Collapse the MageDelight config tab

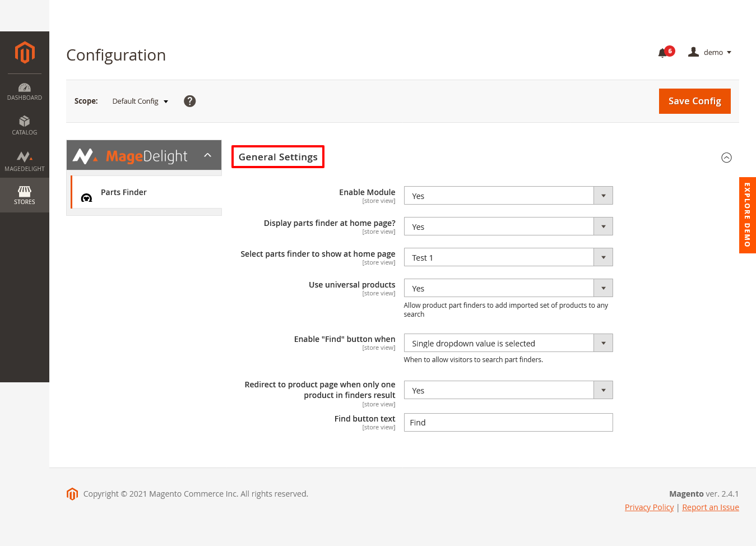[144, 155]
